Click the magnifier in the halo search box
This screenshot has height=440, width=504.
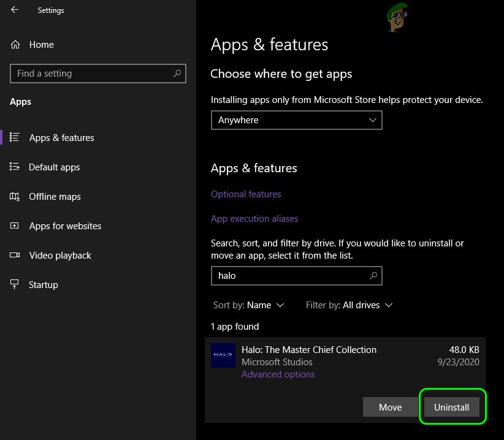coord(373,276)
